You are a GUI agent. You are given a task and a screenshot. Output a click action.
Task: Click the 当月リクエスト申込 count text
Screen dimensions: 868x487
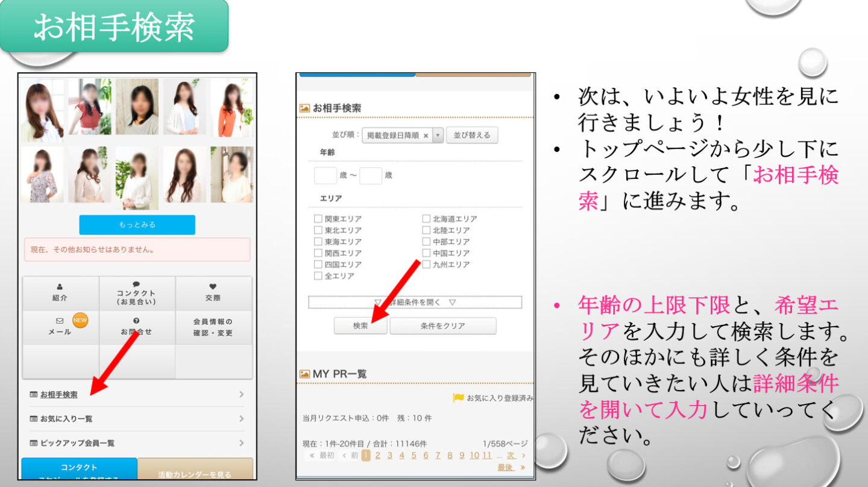pyautogui.click(x=366, y=418)
